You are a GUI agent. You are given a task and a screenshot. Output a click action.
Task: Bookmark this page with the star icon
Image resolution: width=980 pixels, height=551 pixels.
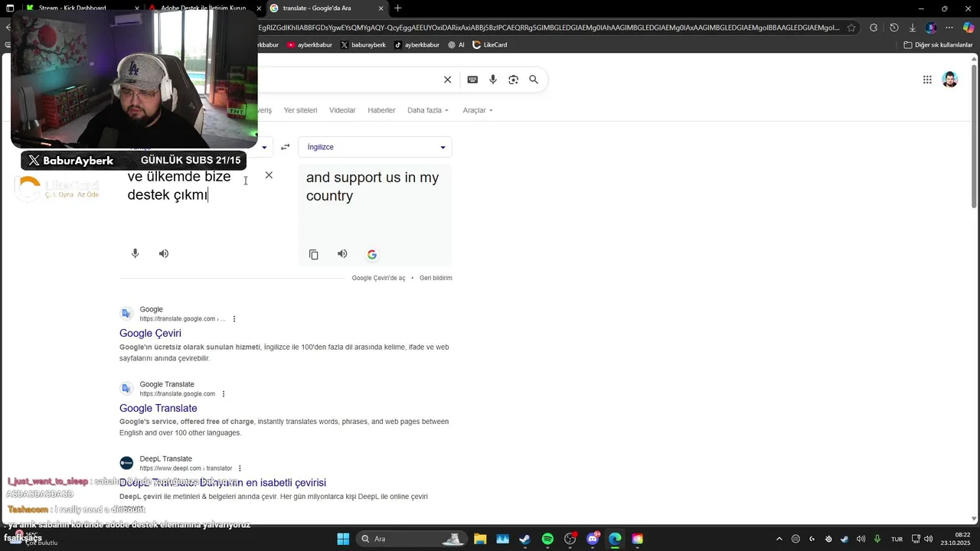[x=851, y=28]
